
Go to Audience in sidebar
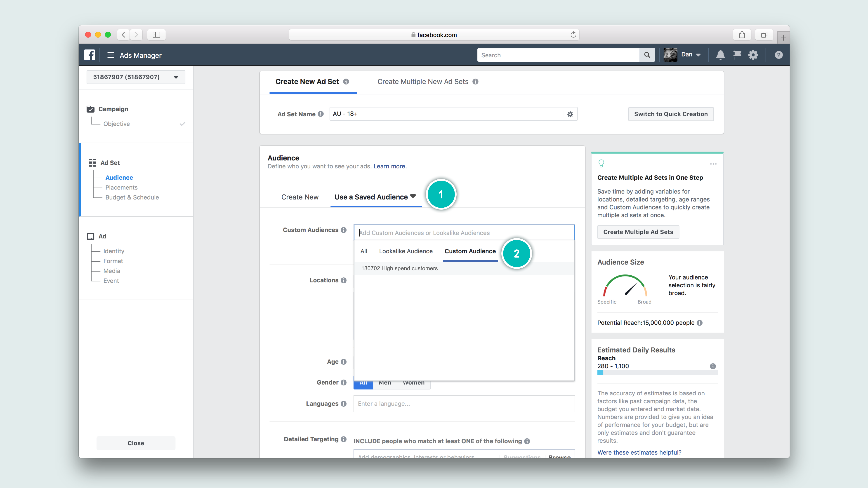[x=119, y=178]
